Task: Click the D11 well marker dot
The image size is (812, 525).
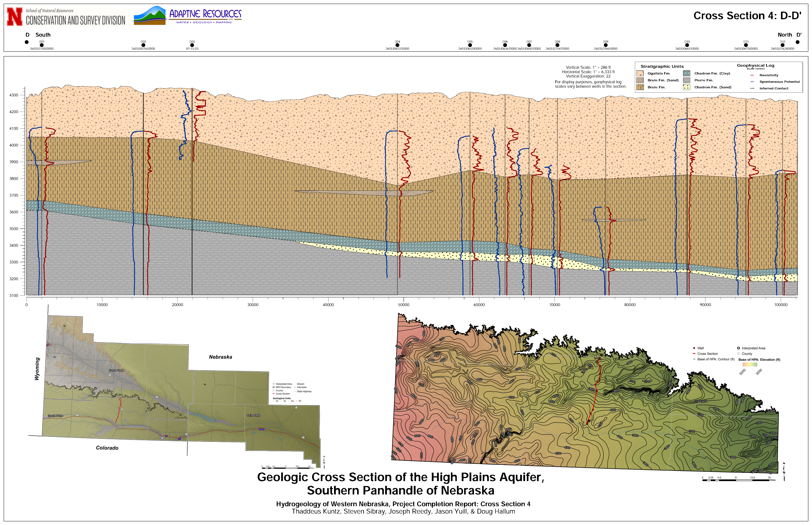Action: pos(746,45)
